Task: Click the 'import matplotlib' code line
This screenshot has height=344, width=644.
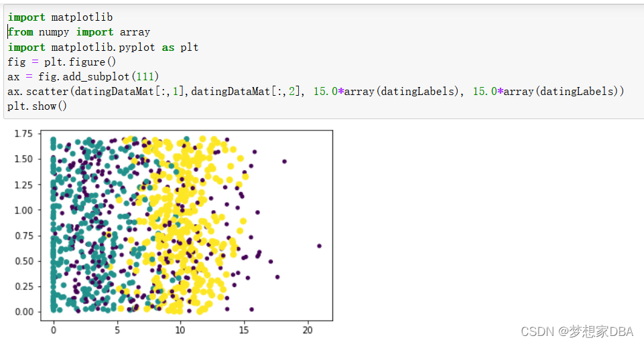Action: tap(60, 17)
